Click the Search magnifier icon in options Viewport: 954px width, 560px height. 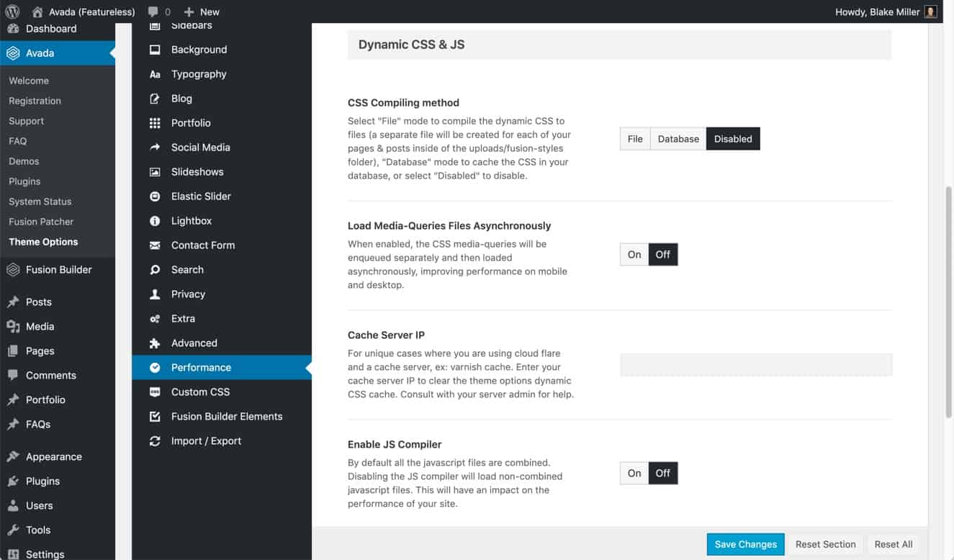155,270
